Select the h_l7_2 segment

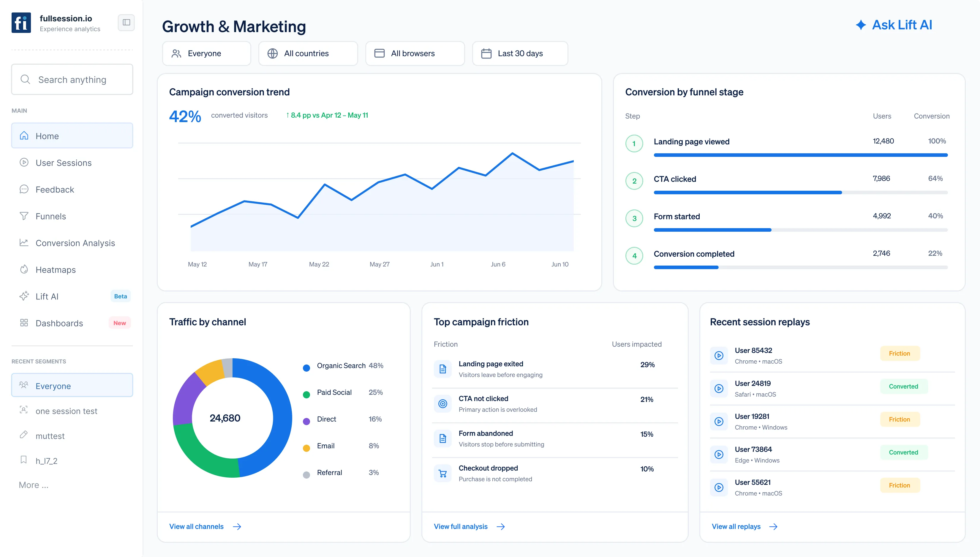pos(72,460)
